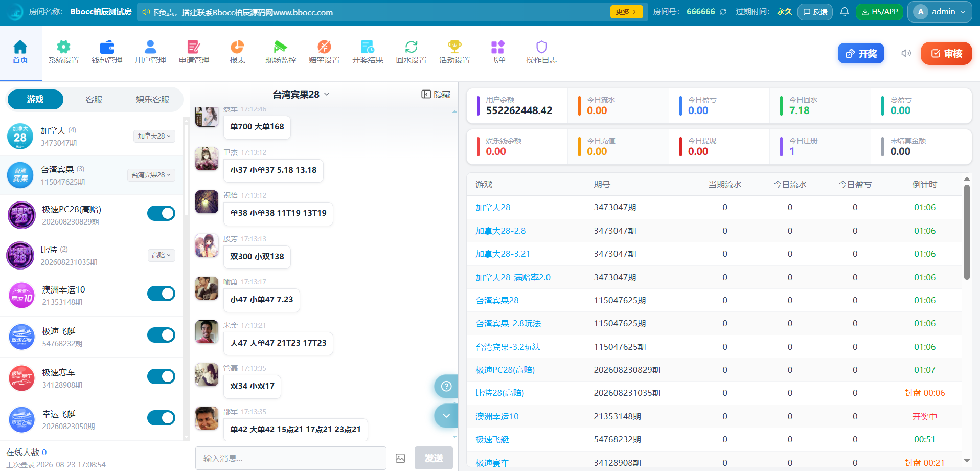Toggle the 幸运飞艇 switch
980x471 pixels.
[161, 418]
